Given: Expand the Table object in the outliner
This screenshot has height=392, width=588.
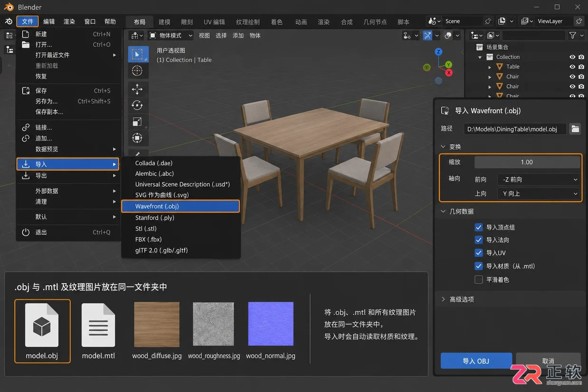Looking at the screenshot, I should click(x=490, y=67).
